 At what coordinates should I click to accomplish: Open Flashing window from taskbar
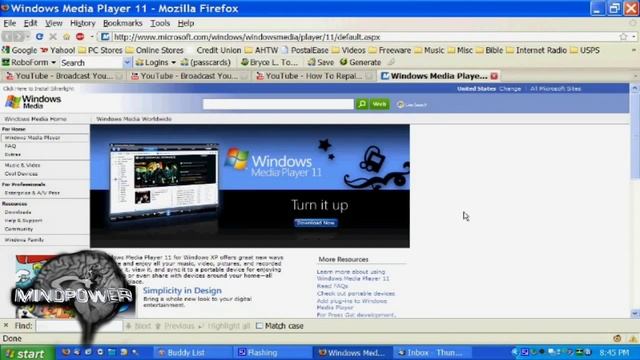[x=272, y=353]
